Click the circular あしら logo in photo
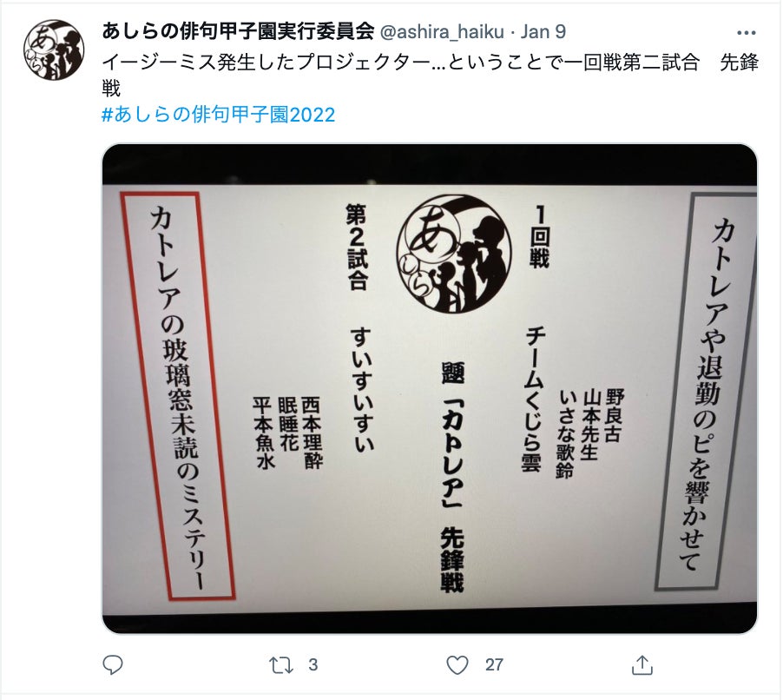This screenshot has height=700, width=783. (454, 254)
